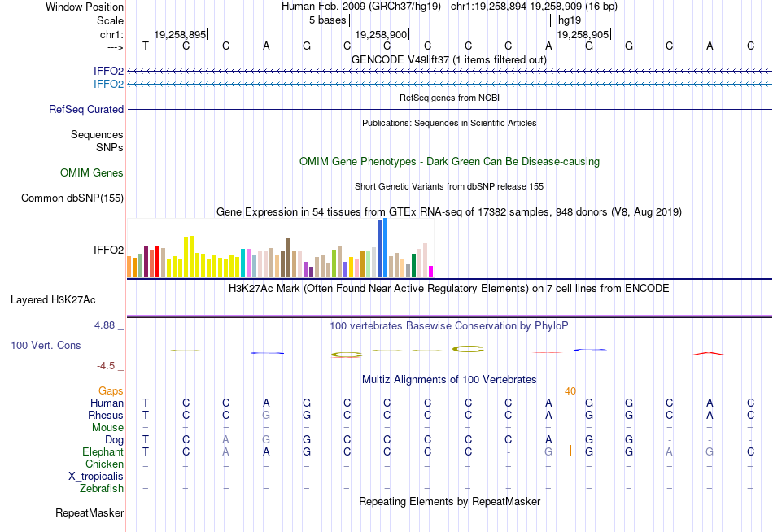Click the purple H3K27Ac signal line
Image resolution: width=773 pixels, height=532 pixels.
click(449, 316)
